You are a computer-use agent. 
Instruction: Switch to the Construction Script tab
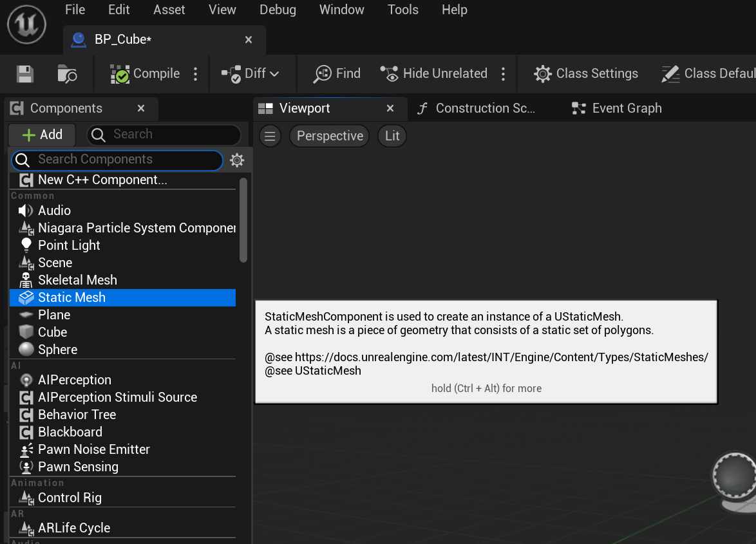click(477, 108)
